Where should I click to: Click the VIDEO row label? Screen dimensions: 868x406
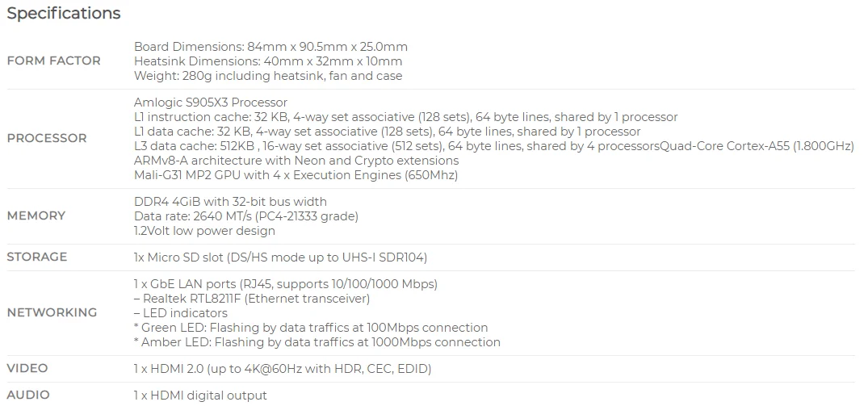(27, 369)
